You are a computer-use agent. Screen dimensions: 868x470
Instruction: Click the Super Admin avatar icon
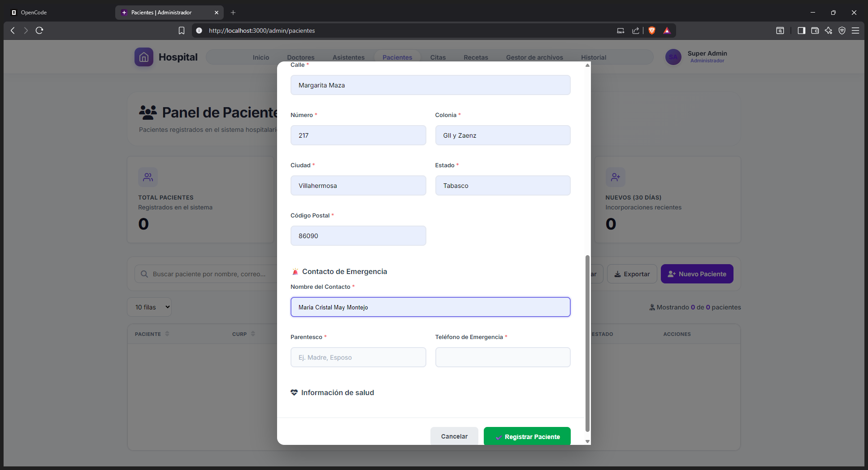(673, 57)
